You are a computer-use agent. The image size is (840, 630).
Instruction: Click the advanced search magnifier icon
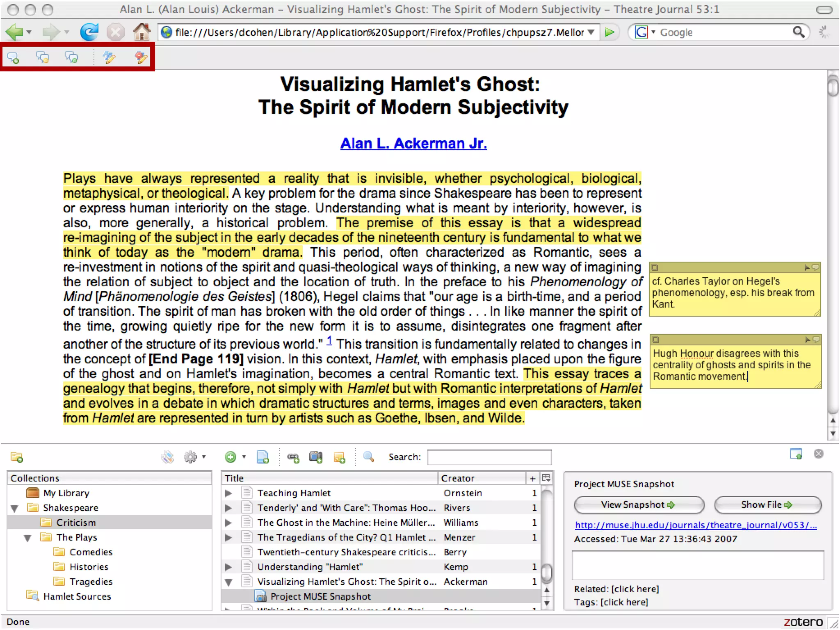(369, 457)
